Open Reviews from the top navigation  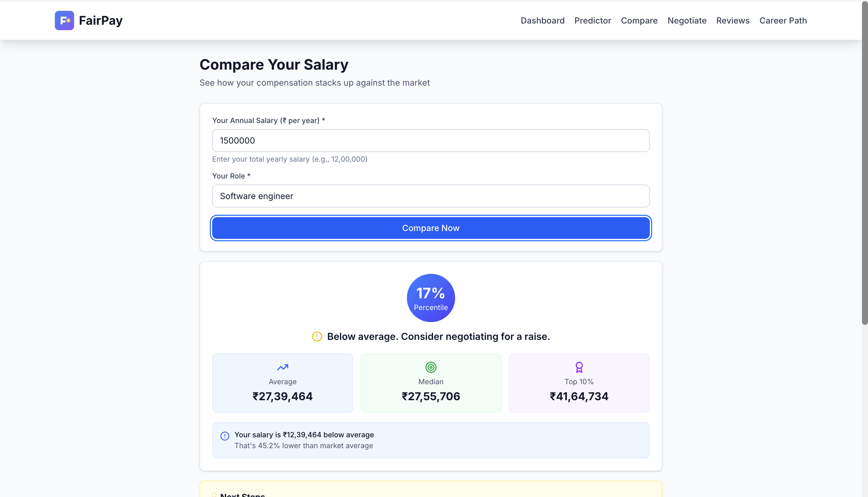[x=733, y=21]
